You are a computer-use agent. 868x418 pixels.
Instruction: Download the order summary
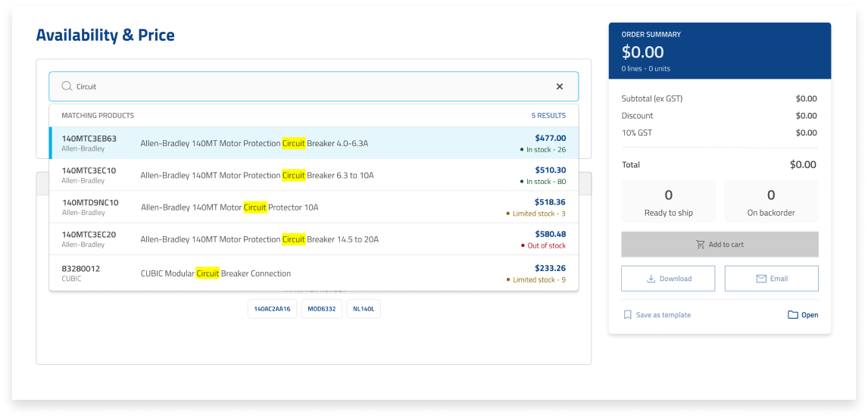click(x=668, y=279)
